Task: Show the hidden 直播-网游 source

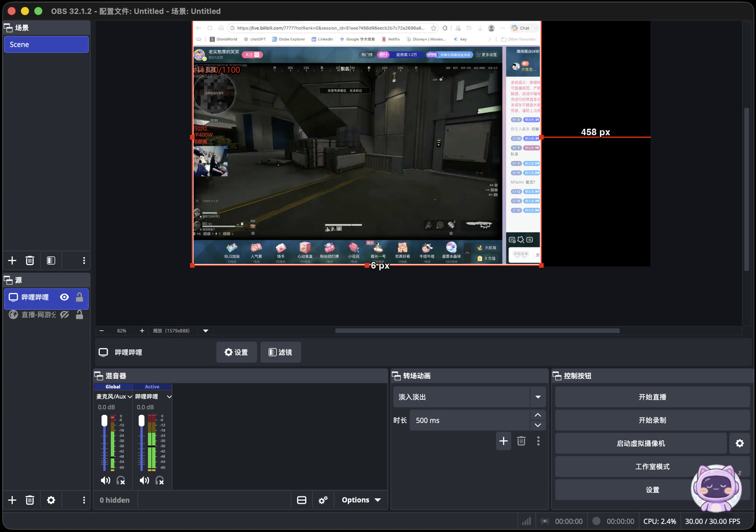Action: click(65, 315)
